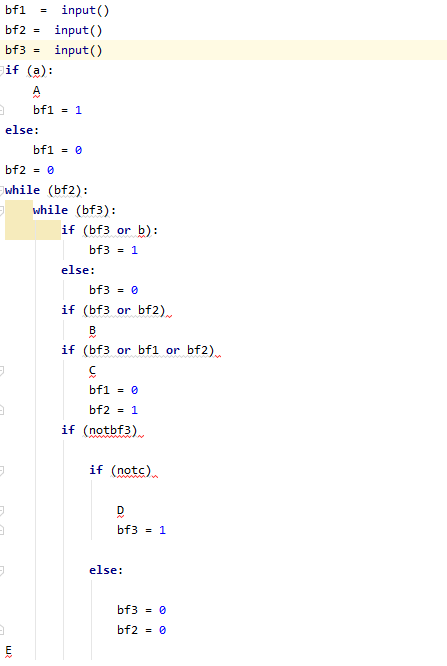Viewport: 447px width, 666px height.
Task: Click the underlined placeholder 'D'
Action: point(121,510)
